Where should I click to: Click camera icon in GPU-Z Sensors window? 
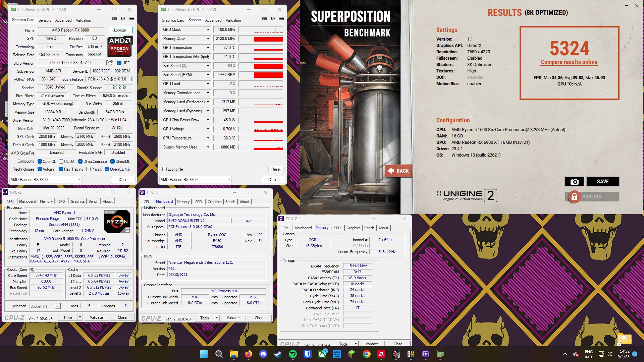(x=264, y=19)
